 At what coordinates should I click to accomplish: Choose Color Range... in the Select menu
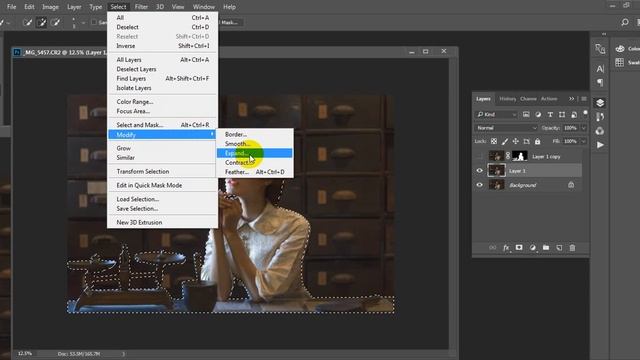pos(162,102)
